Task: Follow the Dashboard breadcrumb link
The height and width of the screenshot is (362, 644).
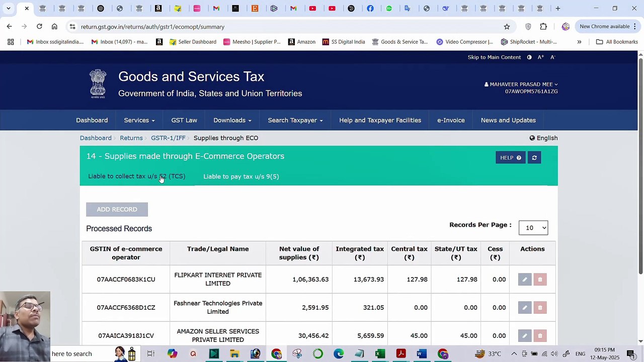Action: coord(96,138)
